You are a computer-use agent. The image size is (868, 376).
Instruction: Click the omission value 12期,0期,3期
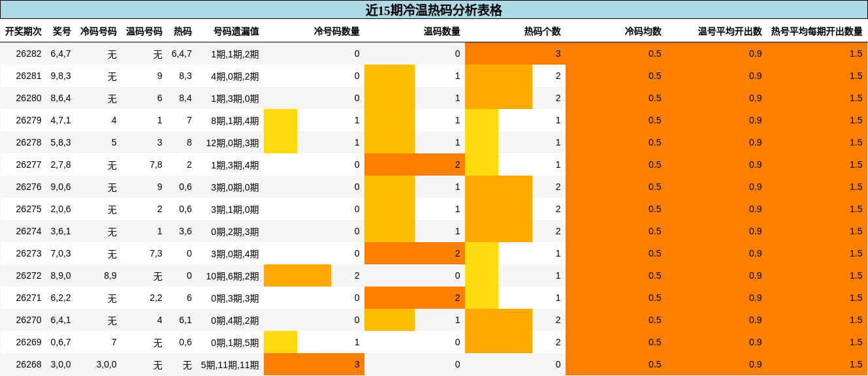(x=233, y=143)
